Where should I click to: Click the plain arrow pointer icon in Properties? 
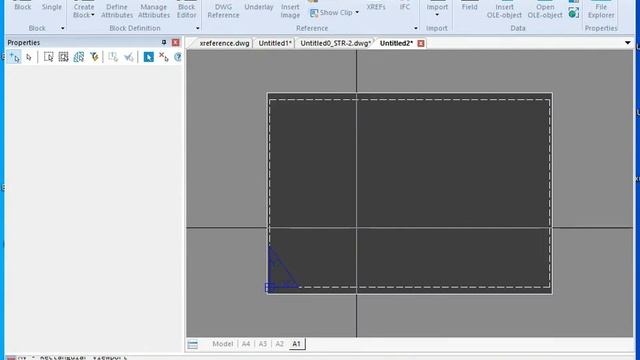coord(29,57)
